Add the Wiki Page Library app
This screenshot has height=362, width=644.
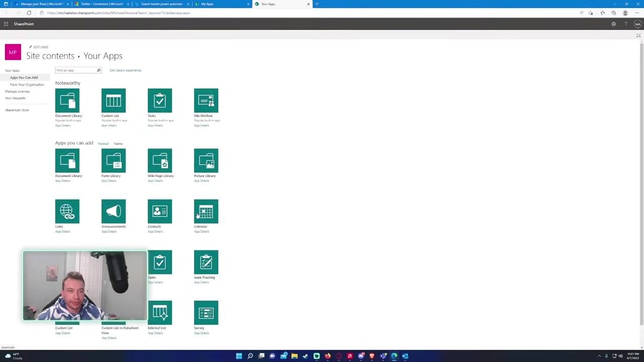pos(159,161)
